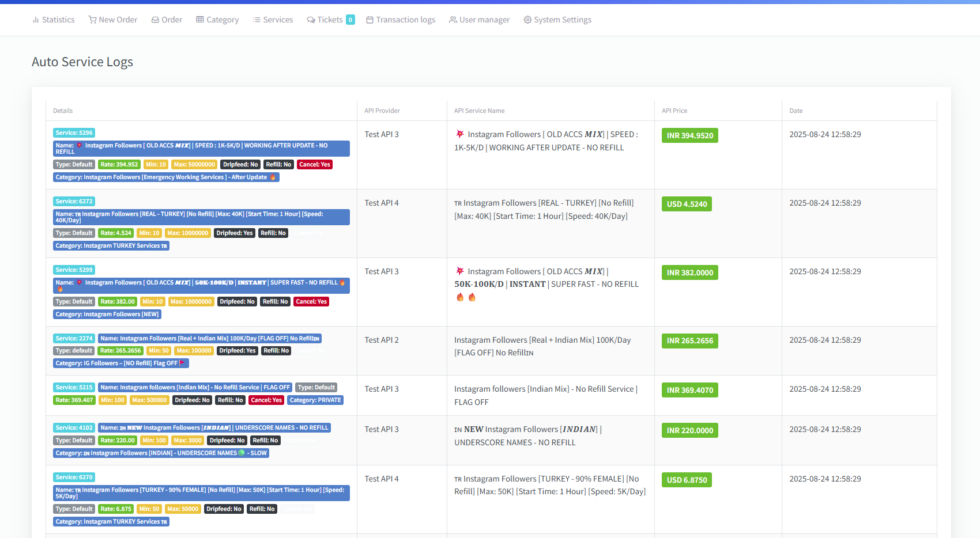Click the API Provider column header
Image resolution: width=980 pixels, height=538 pixels.
[x=382, y=111]
